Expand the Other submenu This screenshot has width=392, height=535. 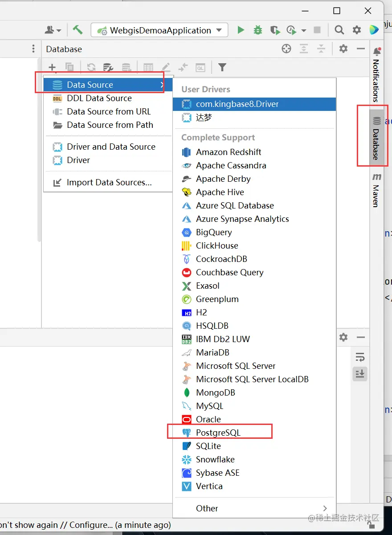pos(254,508)
